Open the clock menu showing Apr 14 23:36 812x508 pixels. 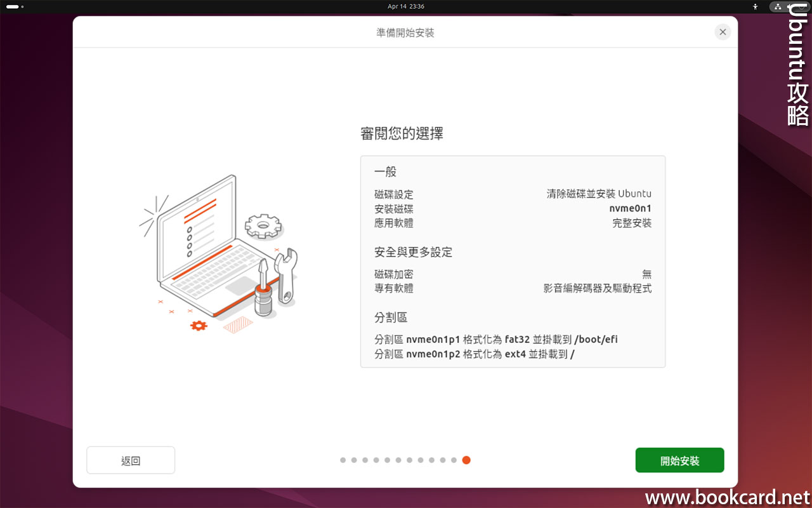click(x=406, y=6)
